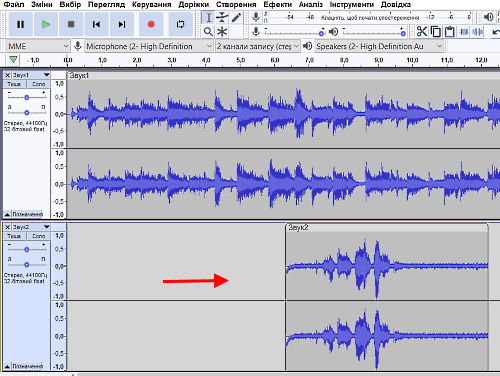Click the Звук1 track Позначений button
This screenshot has height=376, width=500.
point(27,214)
